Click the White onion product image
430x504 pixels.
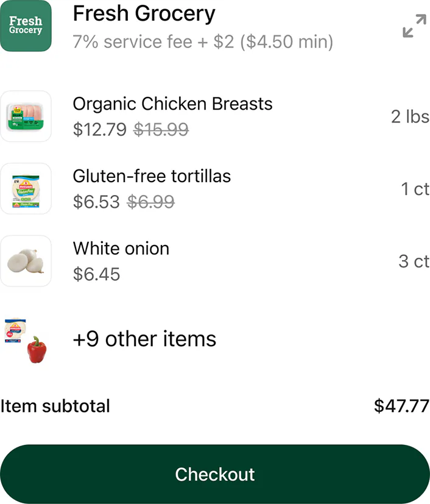coord(26,261)
